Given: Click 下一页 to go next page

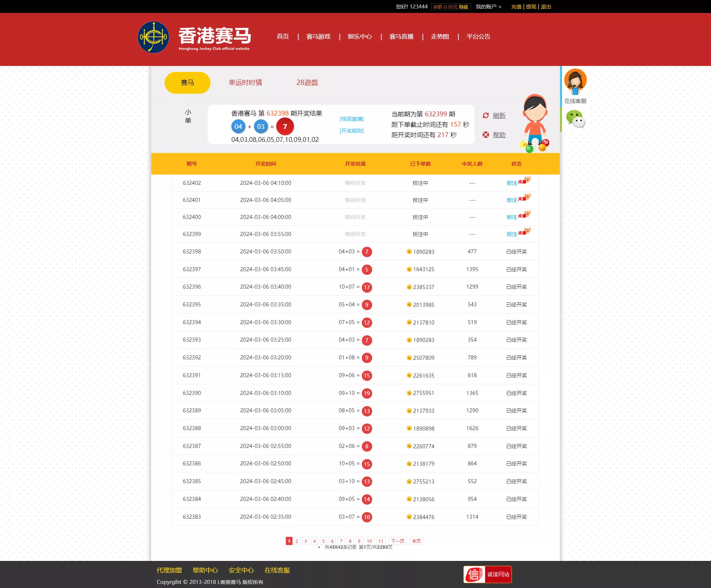Looking at the screenshot, I should [397, 541].
